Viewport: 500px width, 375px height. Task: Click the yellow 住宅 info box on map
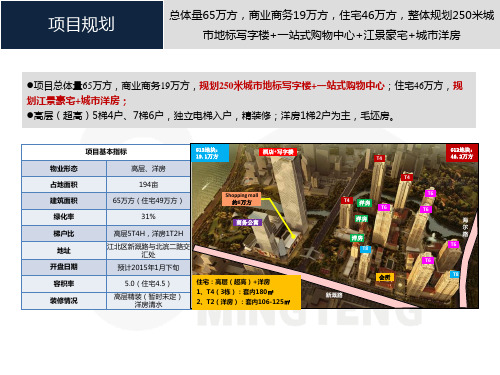click(x=246, y=292)
